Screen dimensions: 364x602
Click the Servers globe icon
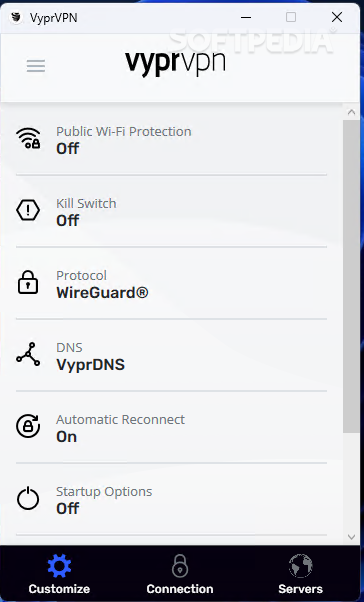[301, 566]
